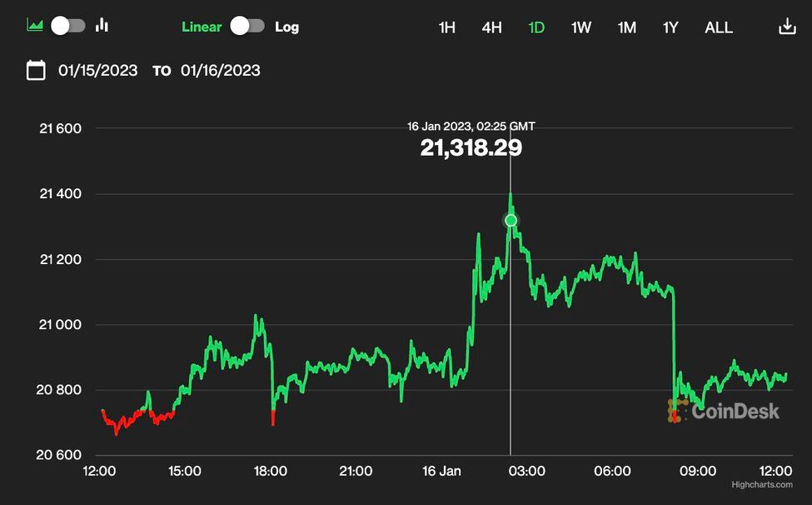
Task: Click the area chart icon
Action: click(x=35, y=25)
